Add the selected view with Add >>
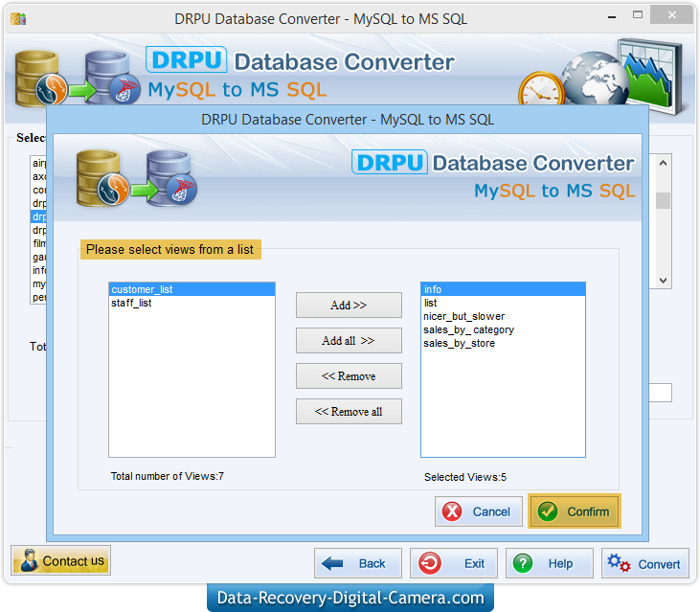 pos(349,306)
